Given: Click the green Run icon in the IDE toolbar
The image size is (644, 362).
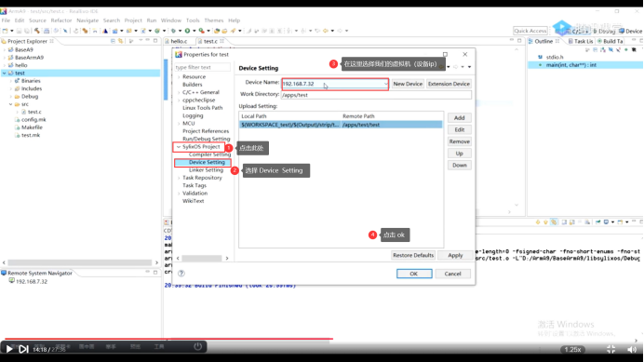Looking at the screenshot, I should 187,31.
